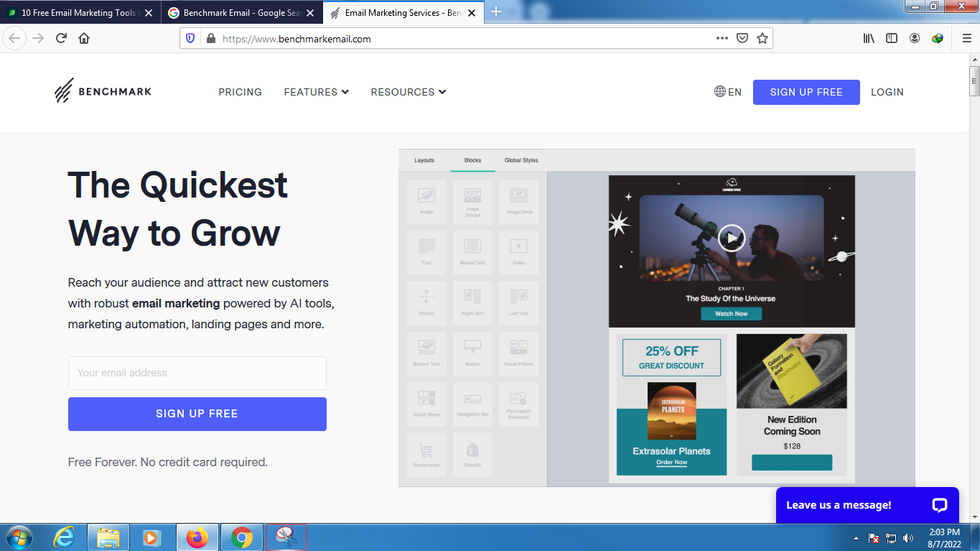This screenshot has width=980, height=551.
Task: Close the Benchmark Email Google Search tab
Action: (310, 13)
